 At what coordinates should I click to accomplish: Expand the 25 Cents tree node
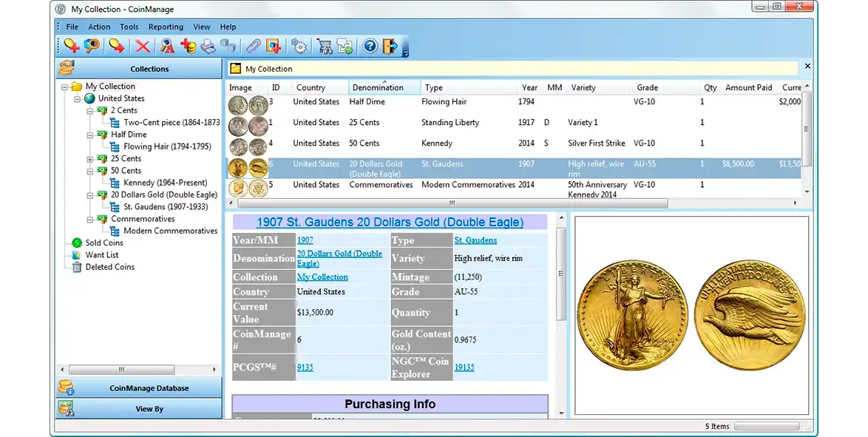click(89, 160)
